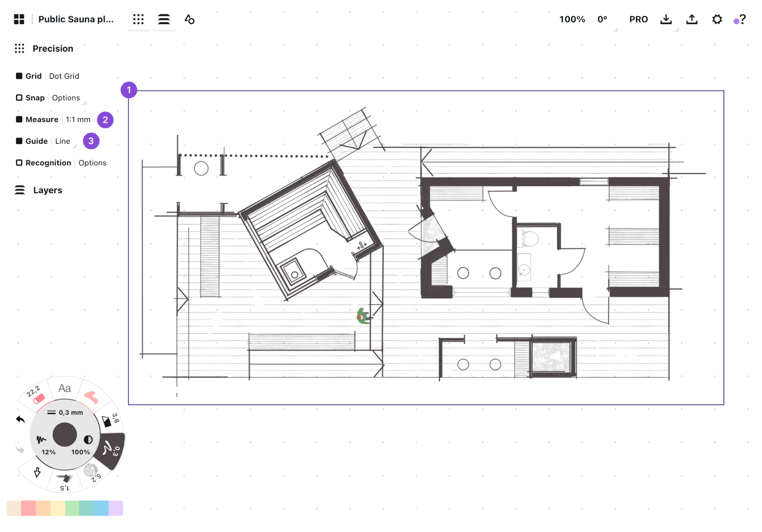Image resolution: width=762 pixels, height=532 pixels.
Task: Open the PRO account menu
Action: tap(638, 19)
